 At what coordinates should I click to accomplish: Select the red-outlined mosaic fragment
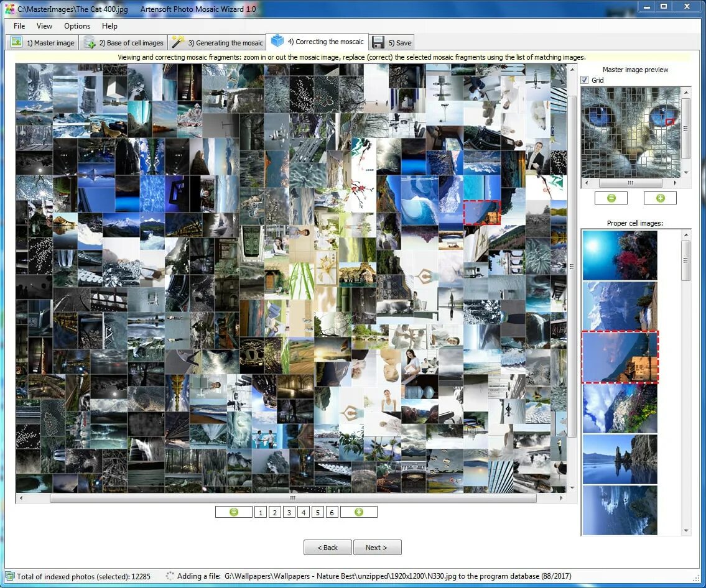[x=482, y=213]
